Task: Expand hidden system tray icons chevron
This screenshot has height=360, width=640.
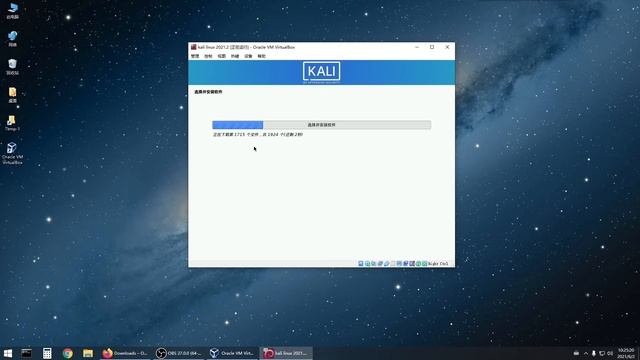Action: pos(586,353)
